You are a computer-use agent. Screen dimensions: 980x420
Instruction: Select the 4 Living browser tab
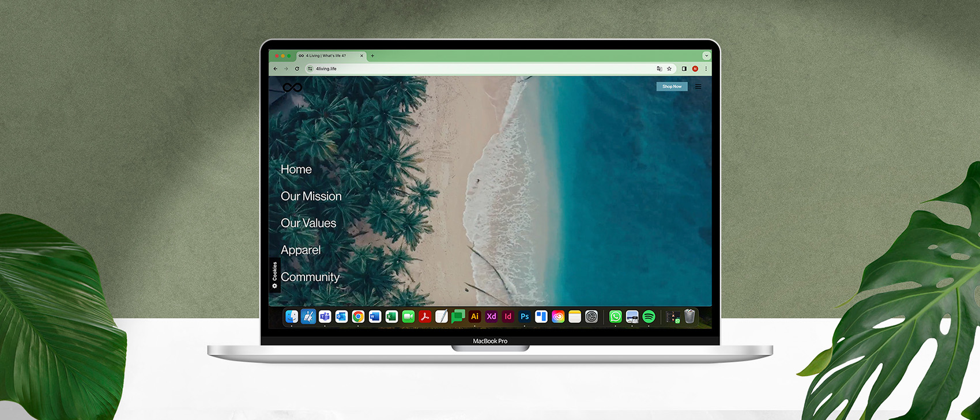click(x=329, y=56)
